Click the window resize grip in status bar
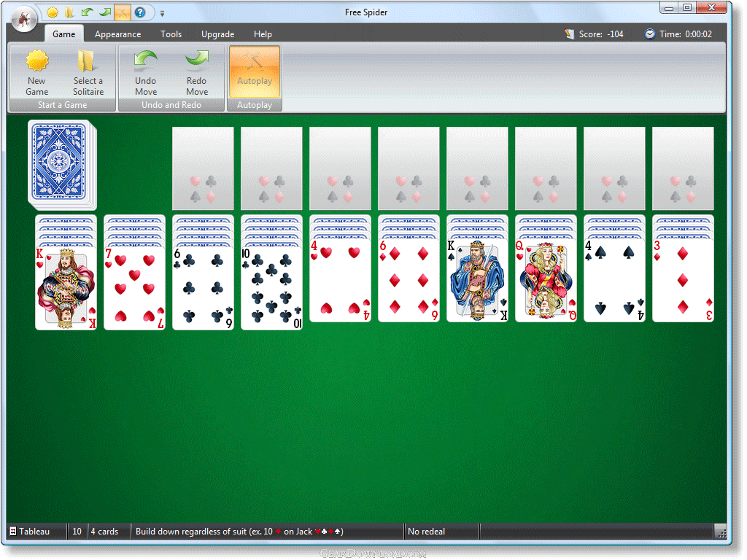747x560 pixels. pos(721,532)
